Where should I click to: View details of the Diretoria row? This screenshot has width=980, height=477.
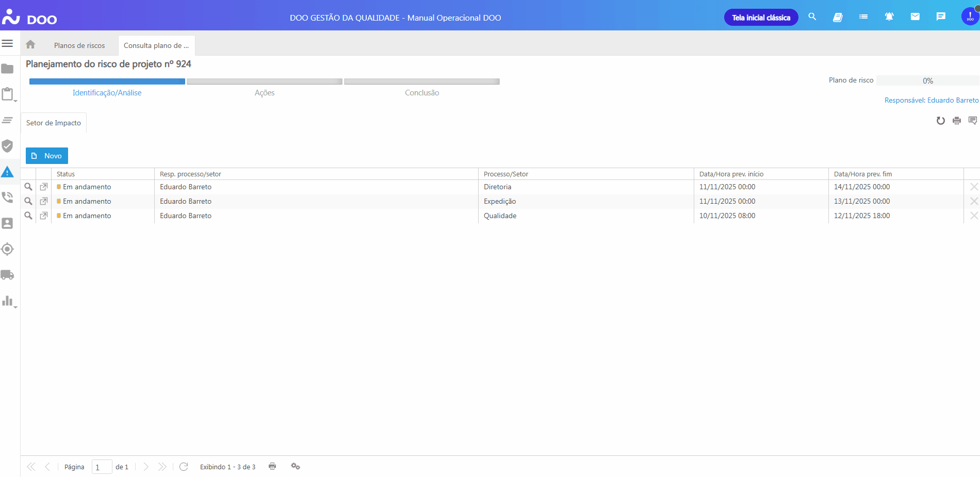click(28, 187)
